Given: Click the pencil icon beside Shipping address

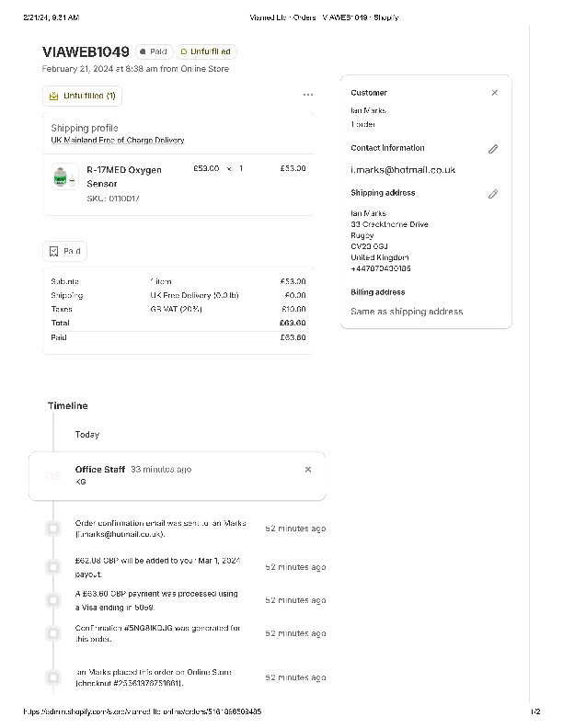Looking at the screenshot, I should coord(493,194).
